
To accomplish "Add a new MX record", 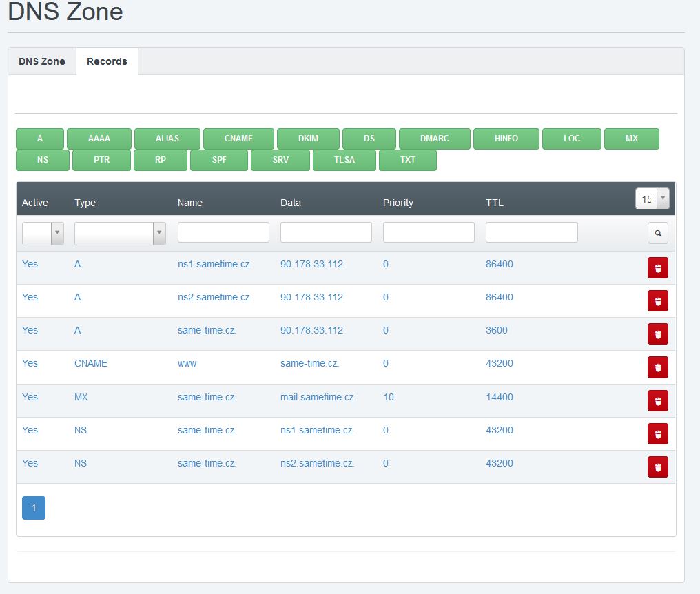I will click(631, 139).
